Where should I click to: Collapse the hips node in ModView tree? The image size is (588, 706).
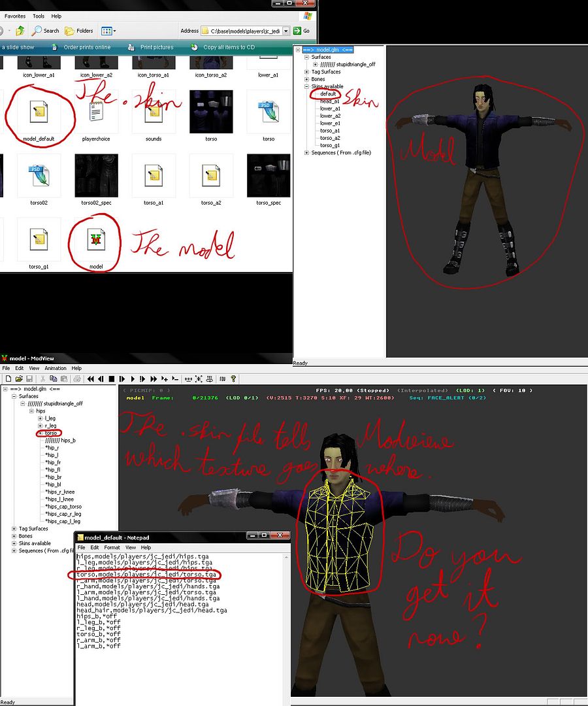coord(31,411)
